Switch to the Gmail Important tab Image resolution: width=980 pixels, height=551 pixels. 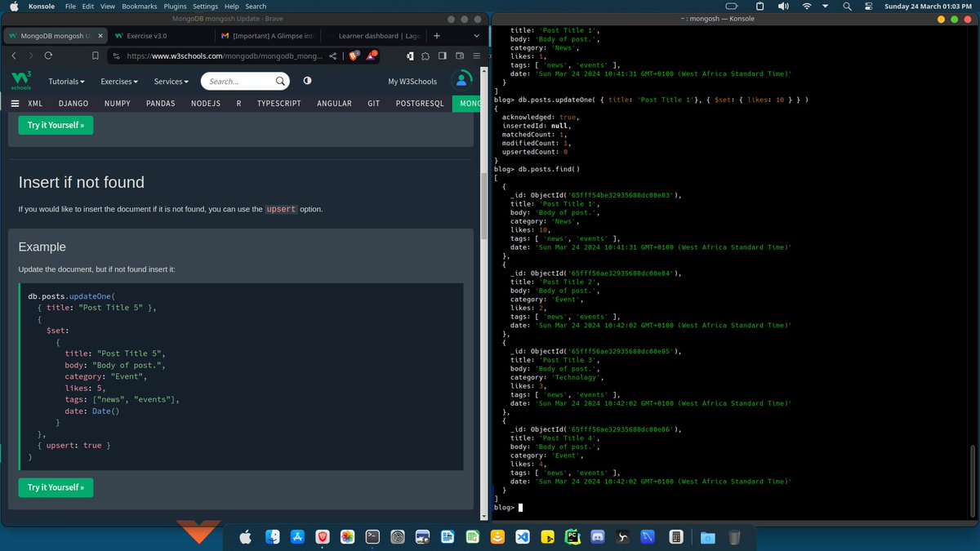tap(266, 36)
